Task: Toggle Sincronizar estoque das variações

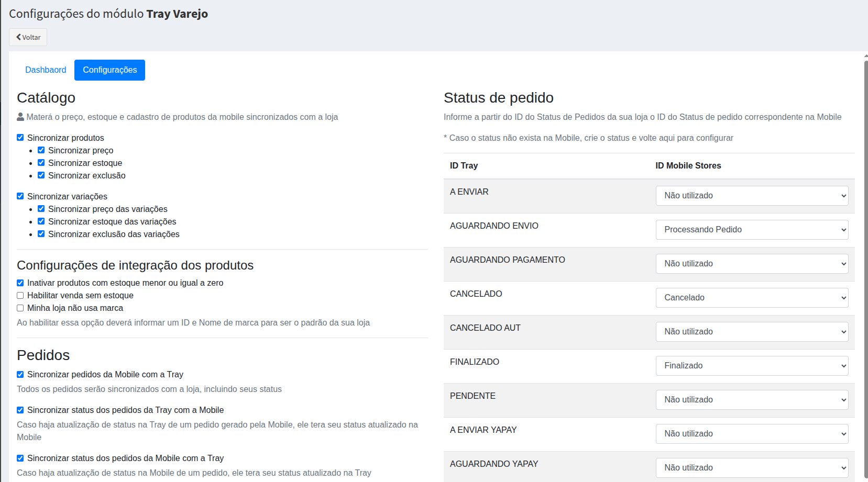Action: coord(41,221)
